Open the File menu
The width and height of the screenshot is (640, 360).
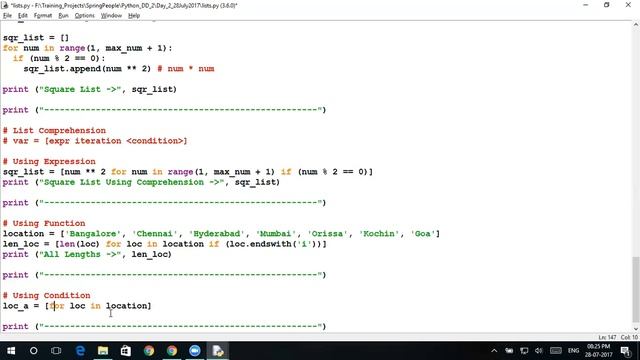[7, 16]
